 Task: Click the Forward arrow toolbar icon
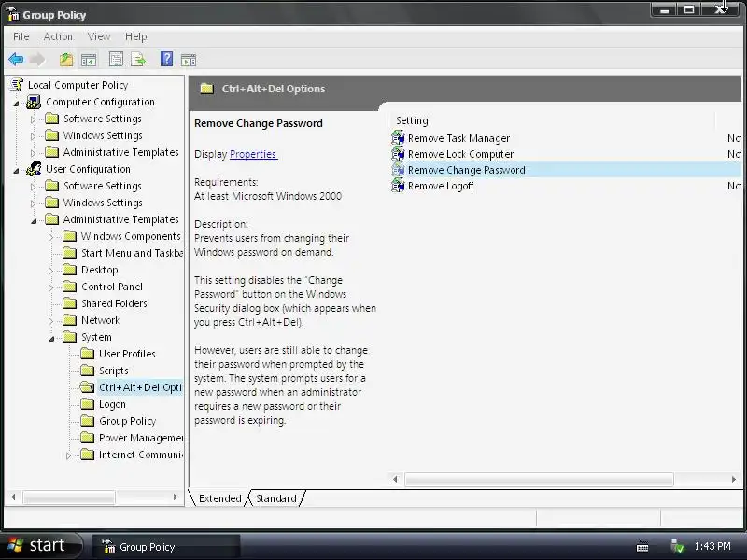point(37,60)
